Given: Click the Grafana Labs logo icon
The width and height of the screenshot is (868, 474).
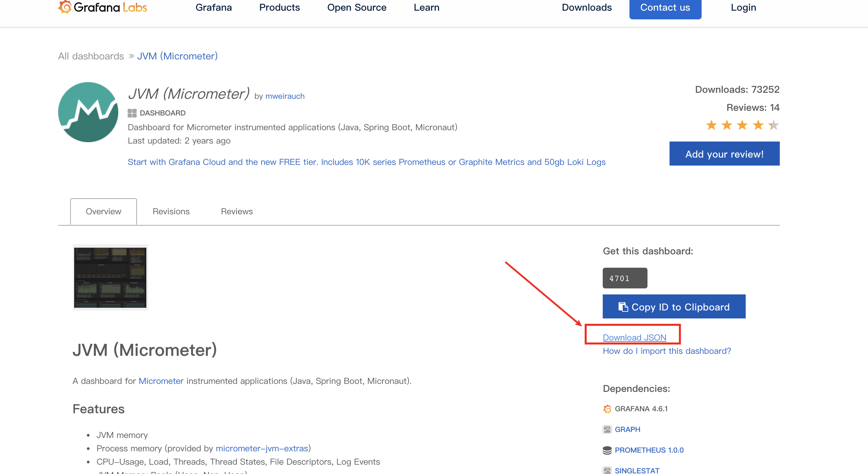Looking at the screenshot, I should (x=65, y=7).
